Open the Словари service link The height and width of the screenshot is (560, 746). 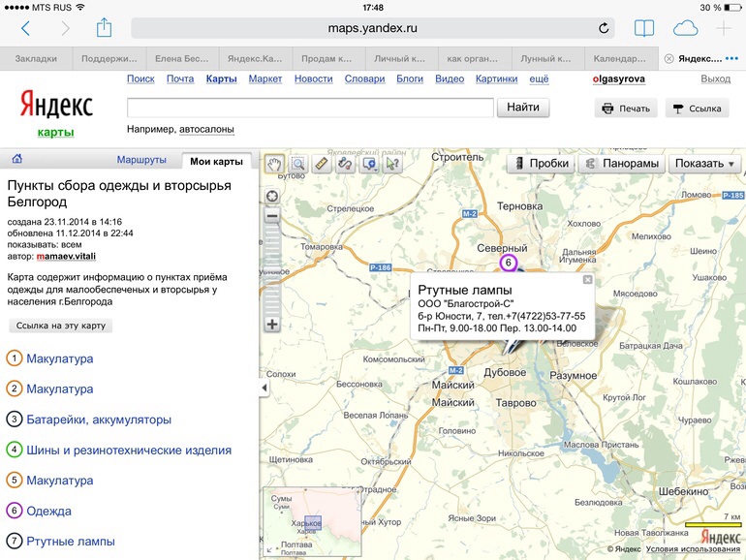click(x=365, y=79)
